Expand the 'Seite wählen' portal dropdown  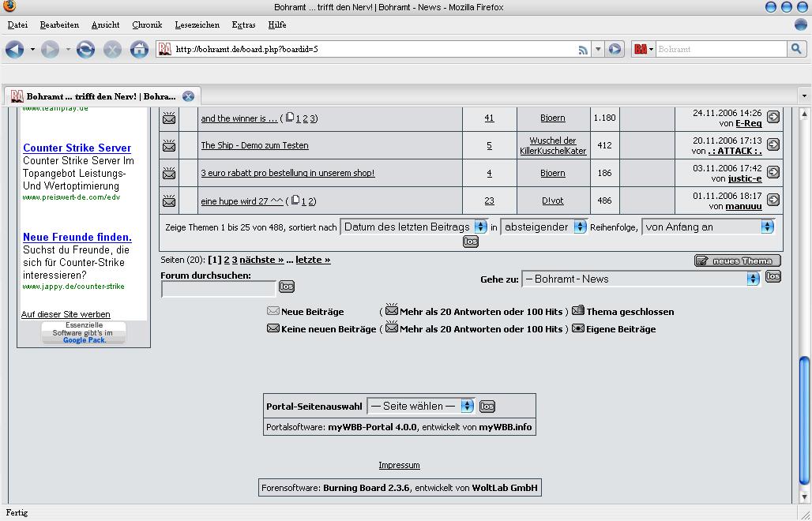[420, 407]
